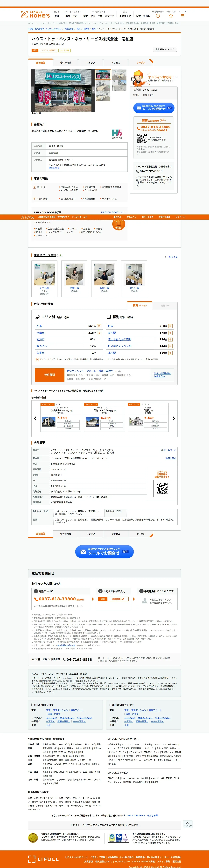Click 店舗のホームページ button
This screenshot has width=209, height=868.
click(x=165, y=49)
